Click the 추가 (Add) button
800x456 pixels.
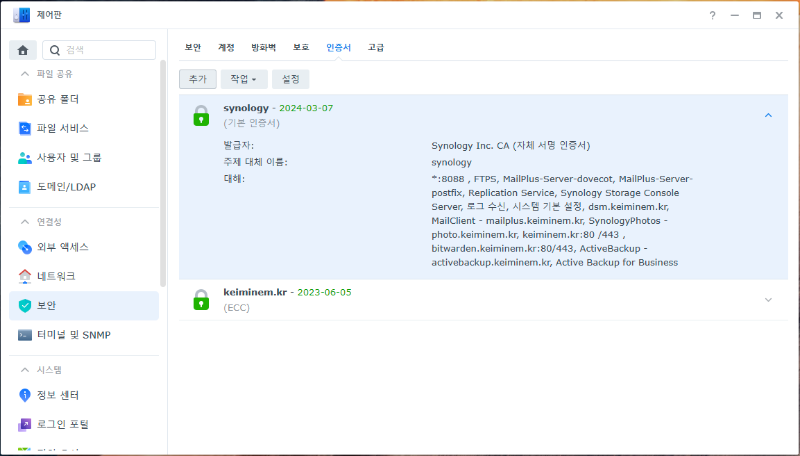coord(197,78)
